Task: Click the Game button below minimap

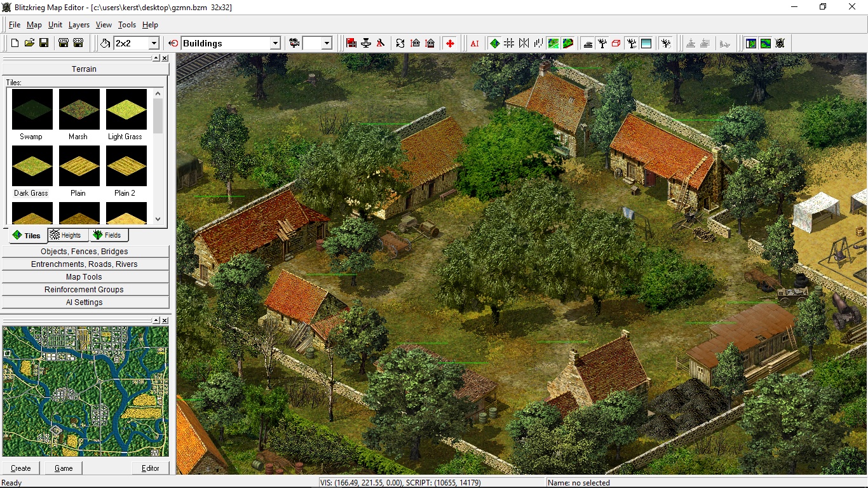Action: [x=64, y=468]
